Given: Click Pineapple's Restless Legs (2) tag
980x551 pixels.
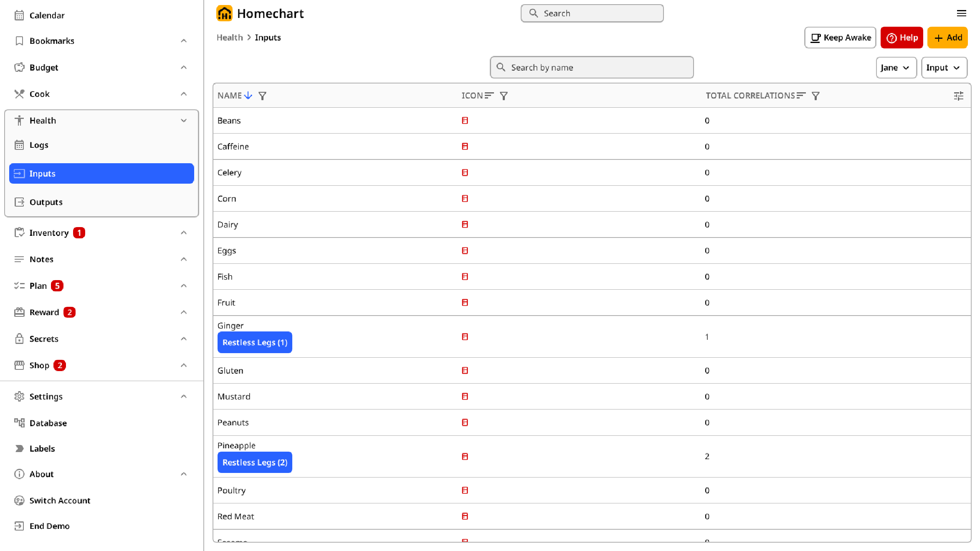Looking at the screenshot, I should click(x=255, y=463).
